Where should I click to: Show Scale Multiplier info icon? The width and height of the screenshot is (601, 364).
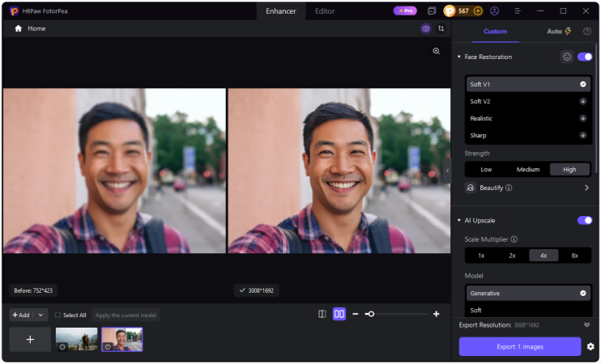pyautogui.click(x=514, y=239)
